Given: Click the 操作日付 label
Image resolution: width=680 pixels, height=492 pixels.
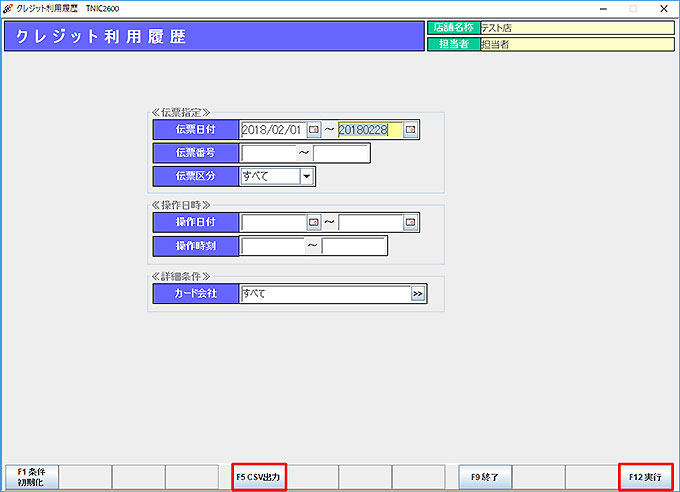Looking at the screenshot, I should tap(196, 222).
